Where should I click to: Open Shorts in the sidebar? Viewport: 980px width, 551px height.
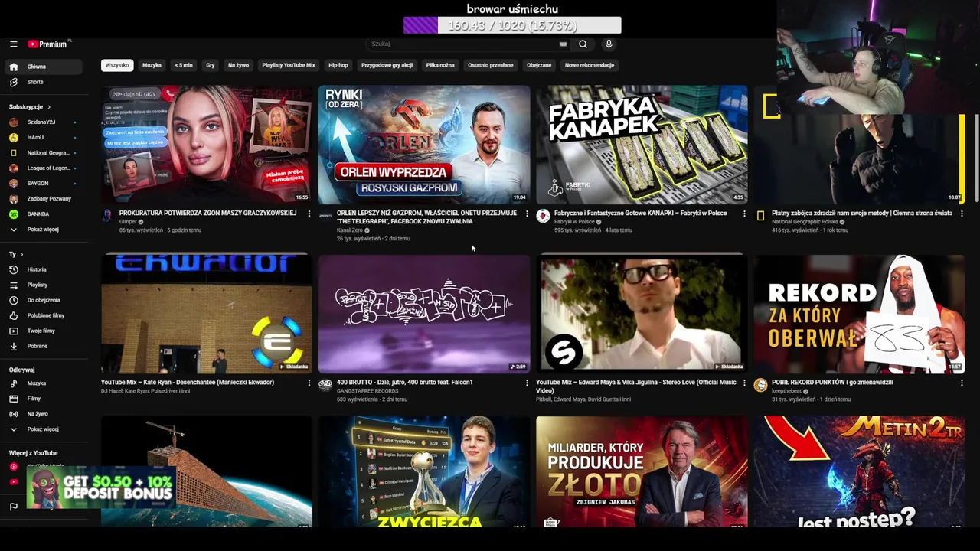tap(42, 82)
